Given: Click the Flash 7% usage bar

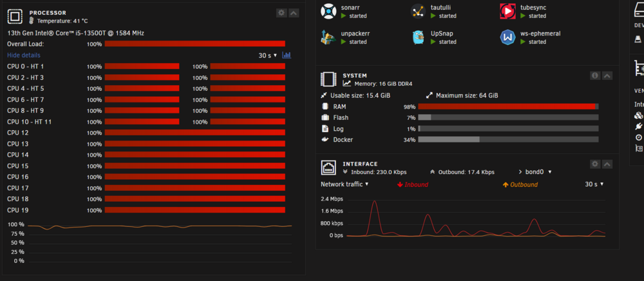Looking at the screenshot, I should pyautogui.click(x=508, y=117).
